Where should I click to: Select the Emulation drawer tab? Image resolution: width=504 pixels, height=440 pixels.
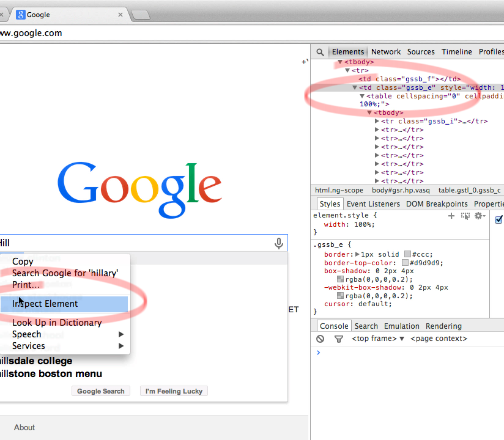[401, 326]
